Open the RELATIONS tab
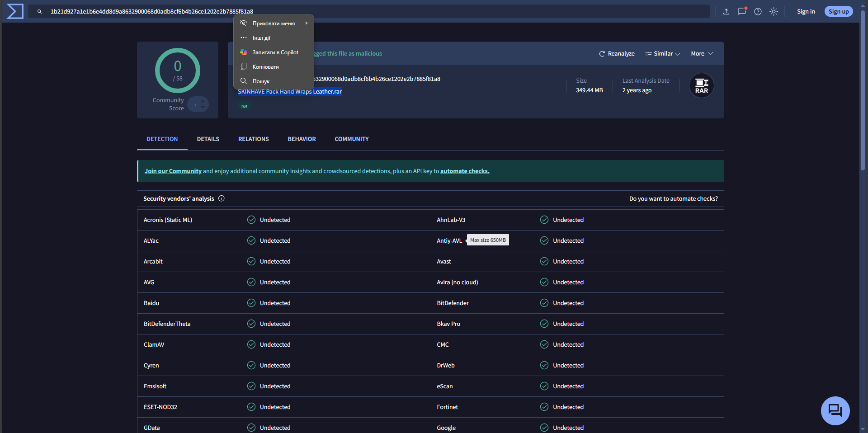 pyautogui.click(x=253, y=139)
